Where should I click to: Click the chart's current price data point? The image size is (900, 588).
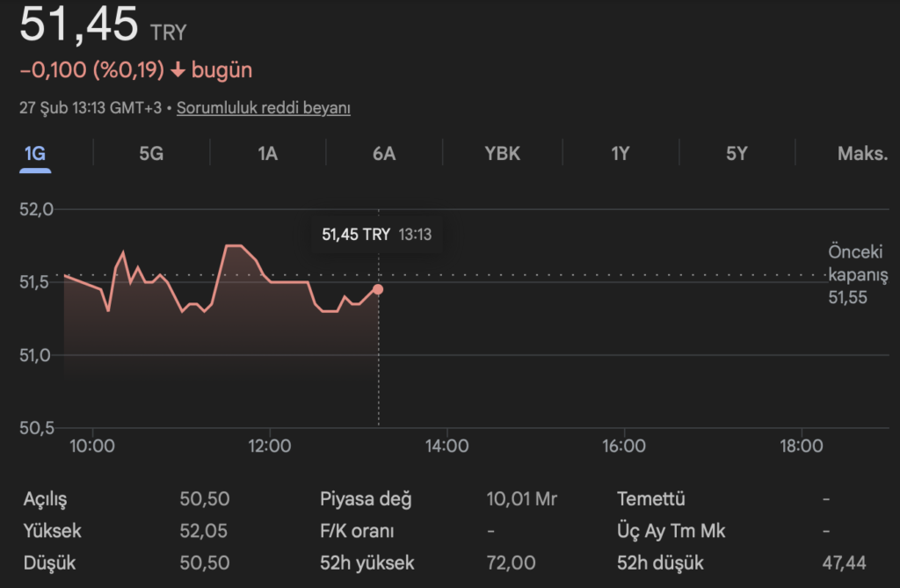pyautogui.click(x=378, y=289)
